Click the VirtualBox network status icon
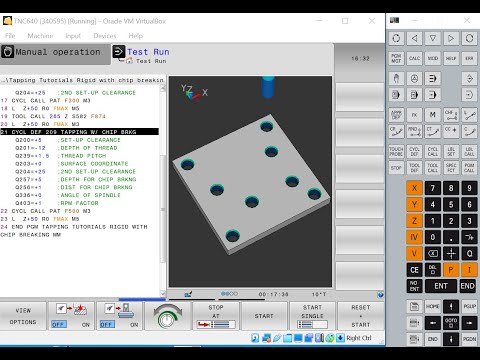This screenshot has height=360, width=480. tap(266, 338)
